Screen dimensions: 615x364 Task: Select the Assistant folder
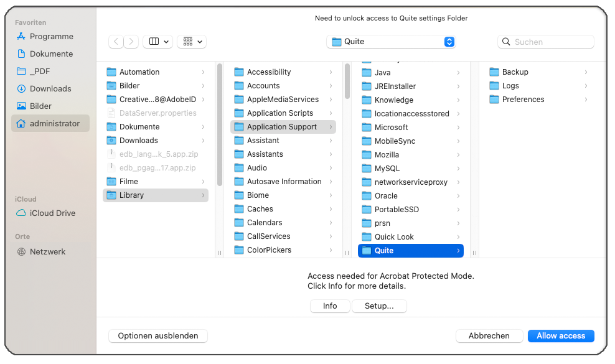coord(283,141)
